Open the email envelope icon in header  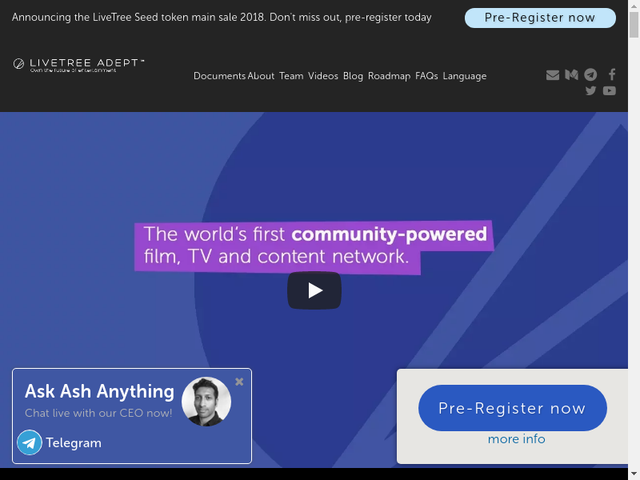pos(552,75)
